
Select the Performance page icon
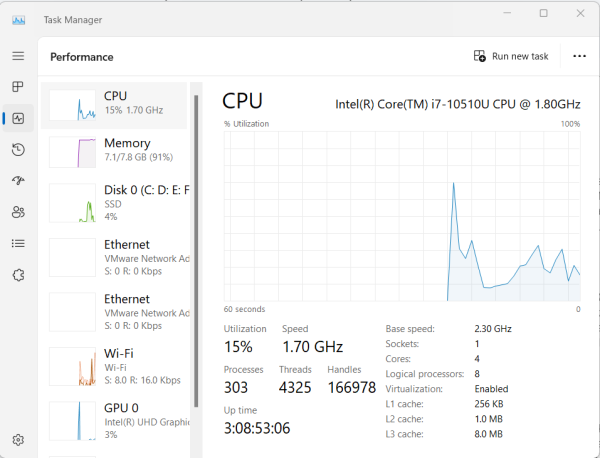click(x=18, y=118)
